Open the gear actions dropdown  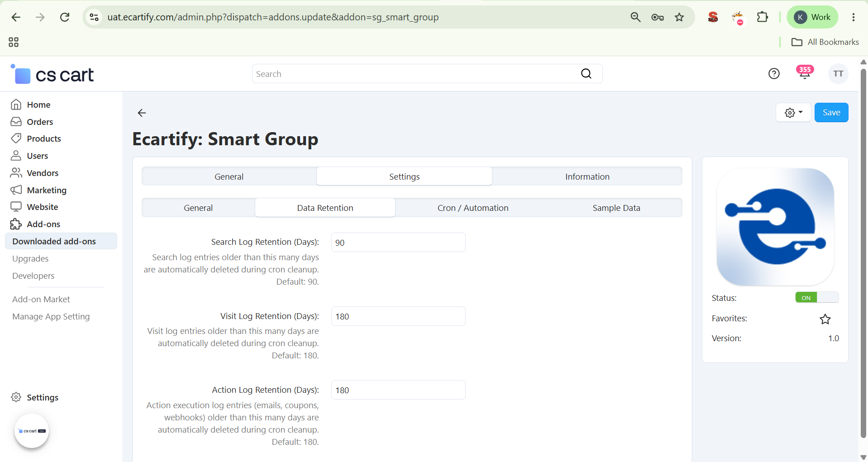(793, 113)
